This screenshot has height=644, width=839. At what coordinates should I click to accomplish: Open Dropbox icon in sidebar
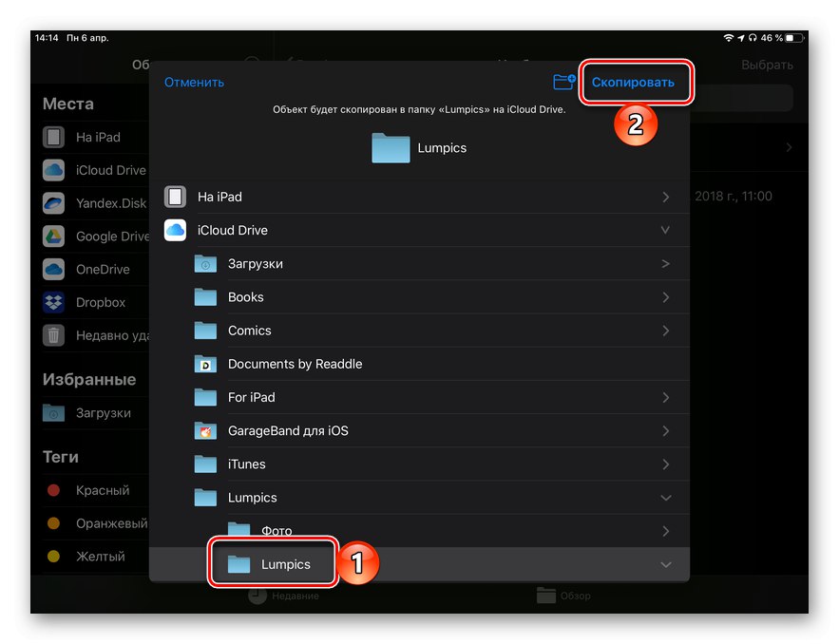point(53,302)
